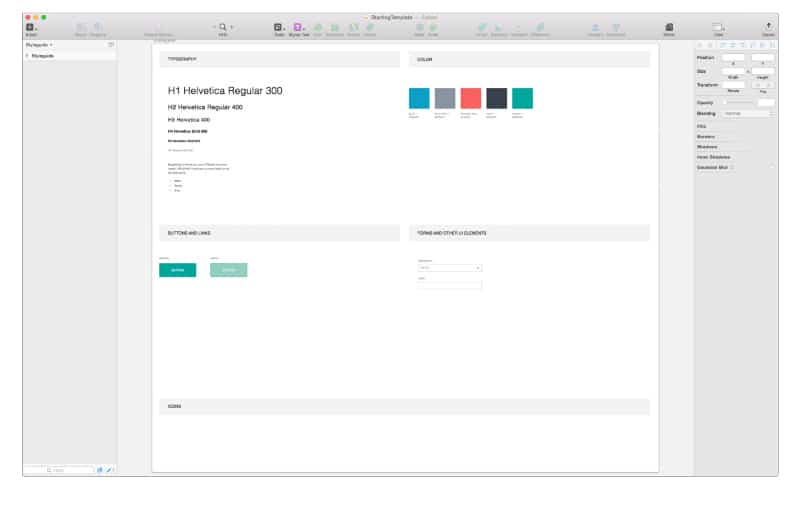Screen dimensions: 800x507
Task: Click the Difference boolean operation icon
Action: click(540, 28)
